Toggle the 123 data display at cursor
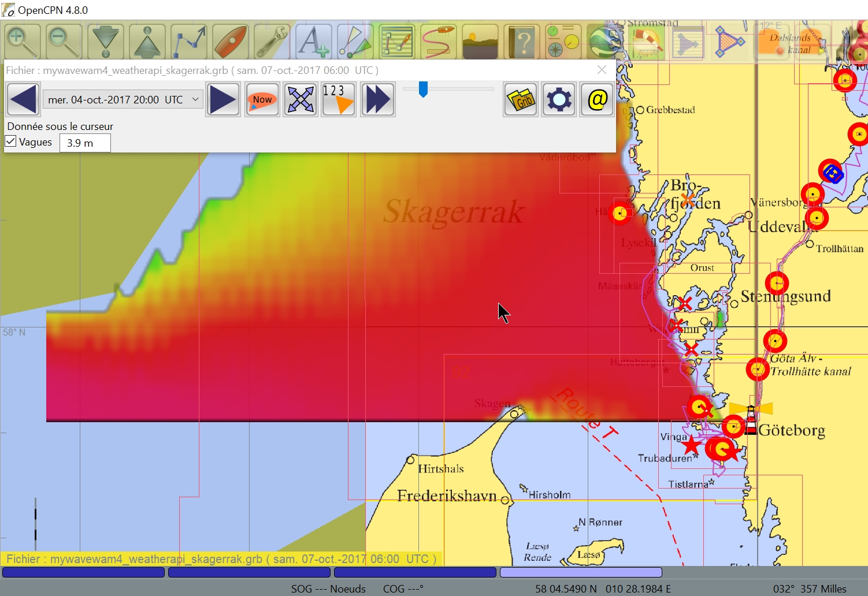This screenshot has height=596, width=868. [339, 99]
